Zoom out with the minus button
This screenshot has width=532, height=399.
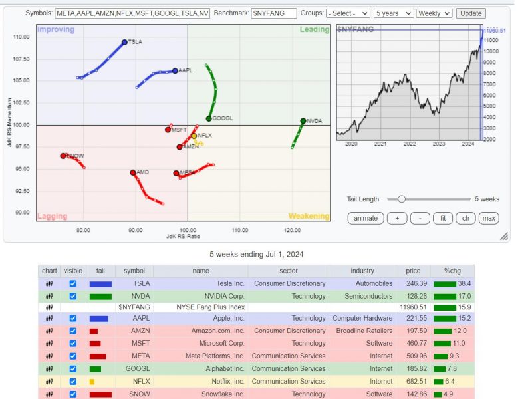420,219
